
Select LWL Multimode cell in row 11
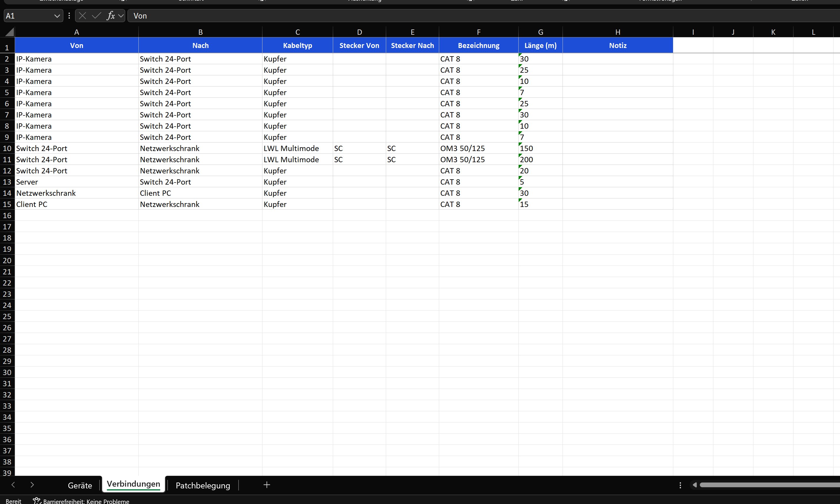[297, 160]
